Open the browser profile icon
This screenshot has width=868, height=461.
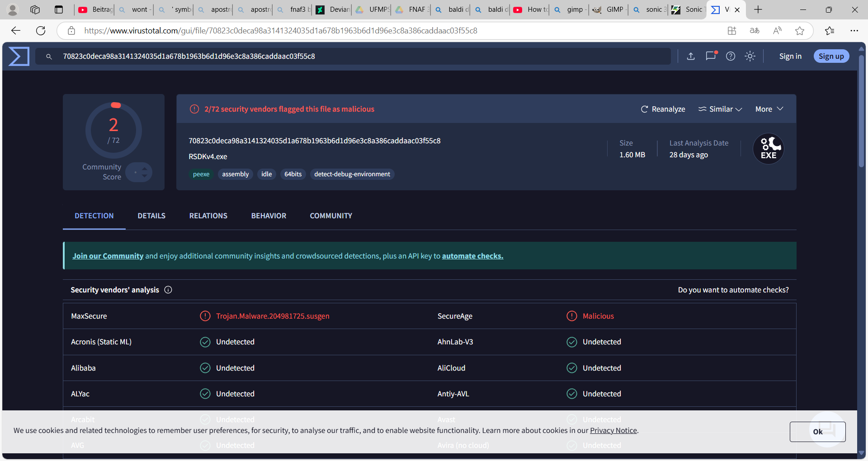(13, 9)
